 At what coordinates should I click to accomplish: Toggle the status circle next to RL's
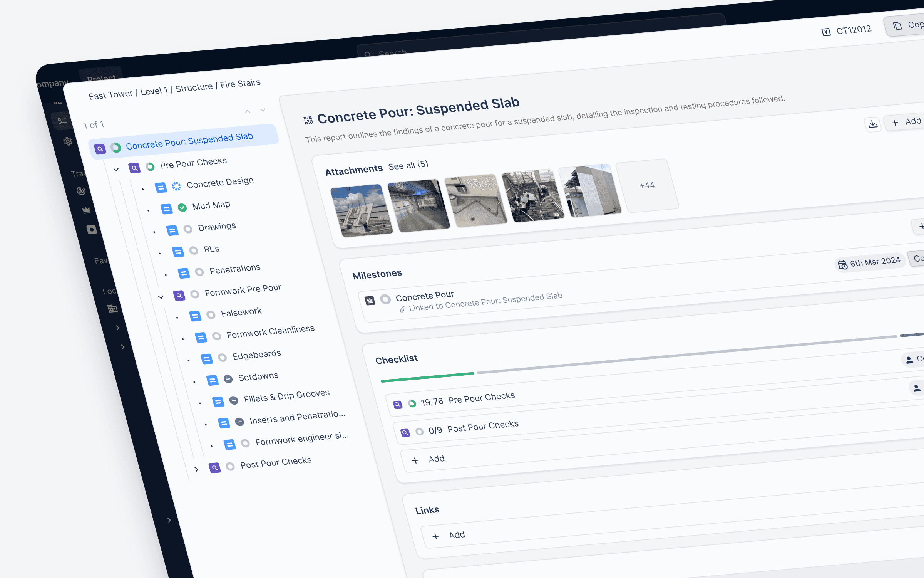(x=194, y=250)
